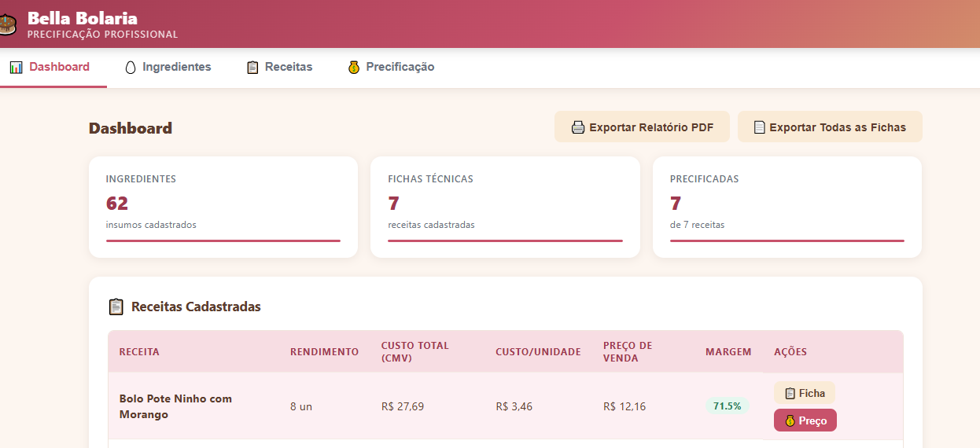Click the Rendimento column header

coord(324,352)
